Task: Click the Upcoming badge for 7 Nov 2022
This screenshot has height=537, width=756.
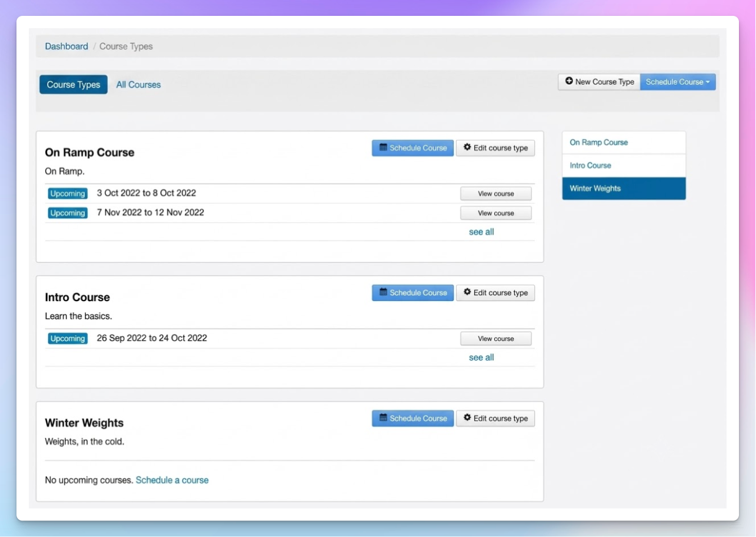Action: click(68, 213)
